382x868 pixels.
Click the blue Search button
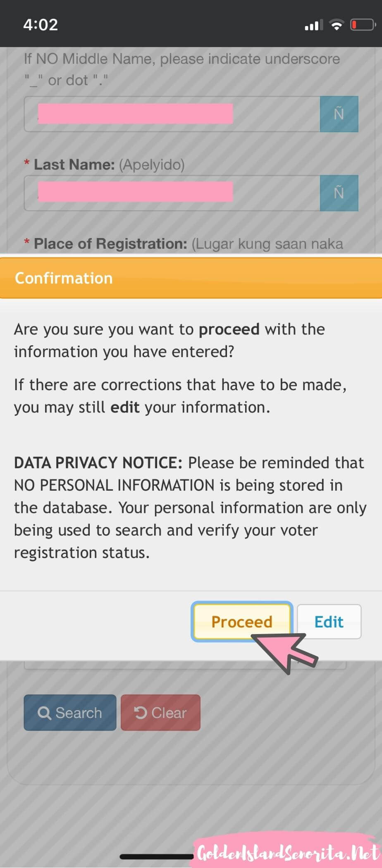[70, 713]
